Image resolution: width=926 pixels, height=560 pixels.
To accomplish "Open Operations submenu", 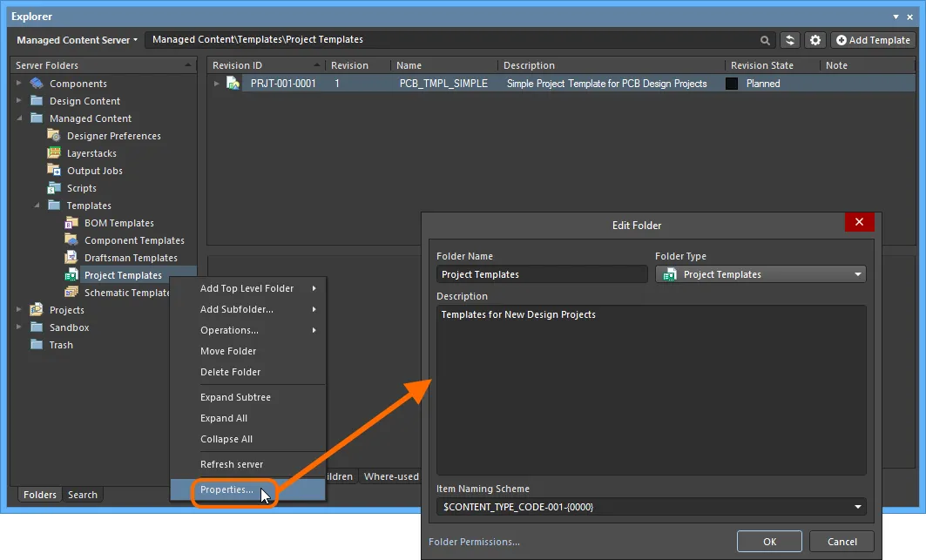I will [248, 330].
